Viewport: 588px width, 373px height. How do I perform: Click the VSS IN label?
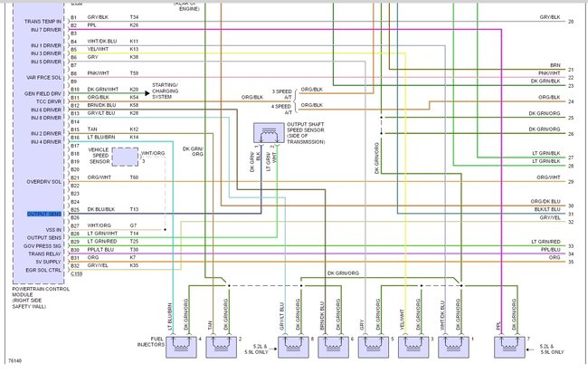click(53, 230)
